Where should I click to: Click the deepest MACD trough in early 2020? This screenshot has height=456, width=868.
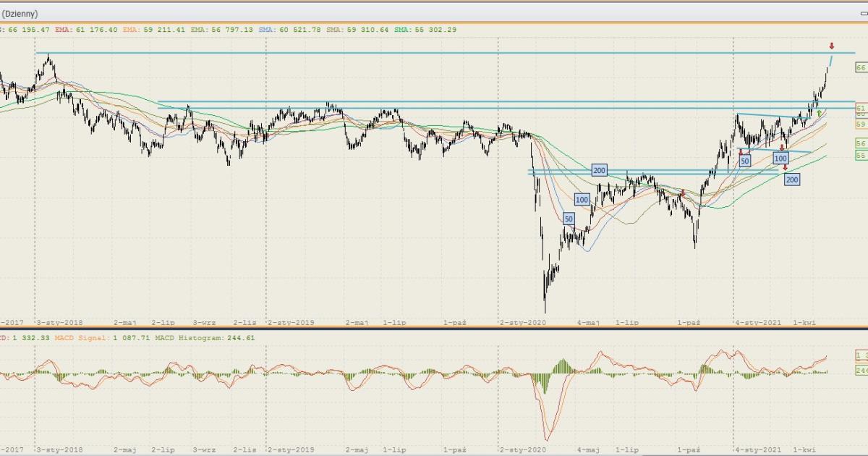pos(546,437)
